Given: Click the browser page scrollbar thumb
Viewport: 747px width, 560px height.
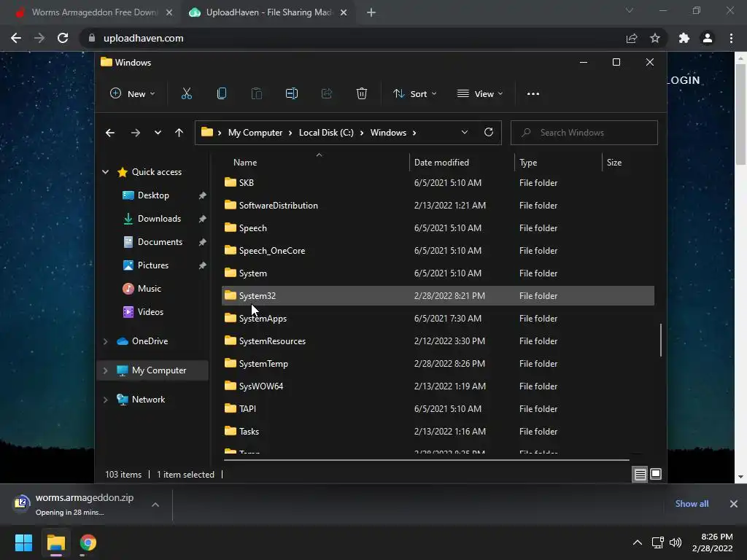Looking at the screenshot, I should pos(740,114).
